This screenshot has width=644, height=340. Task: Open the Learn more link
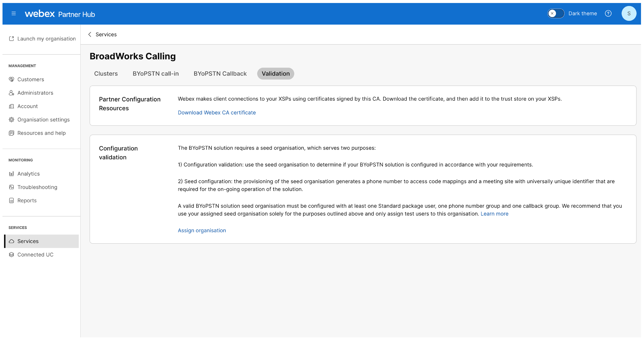coord(494,214)
